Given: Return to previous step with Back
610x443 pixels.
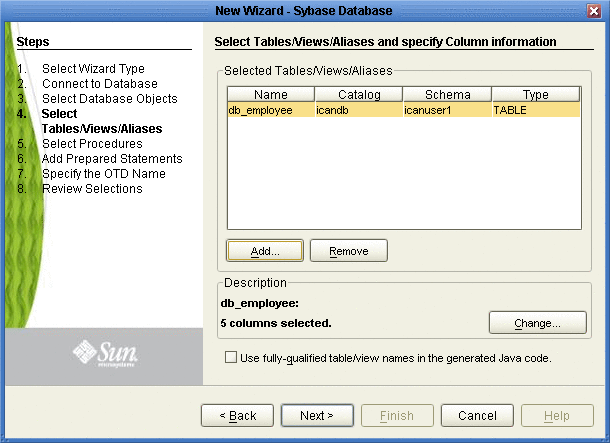Looking at the screenshot, I should coord(237,415).
